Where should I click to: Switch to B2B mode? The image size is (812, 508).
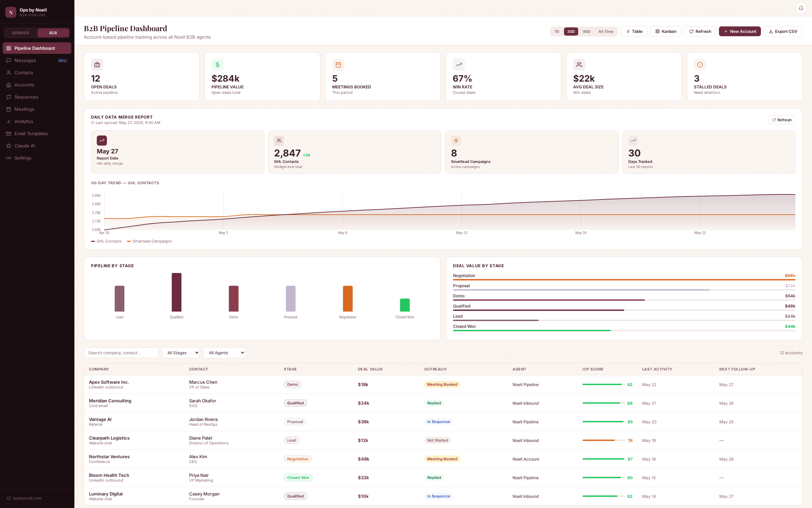[x=53, y=33]
